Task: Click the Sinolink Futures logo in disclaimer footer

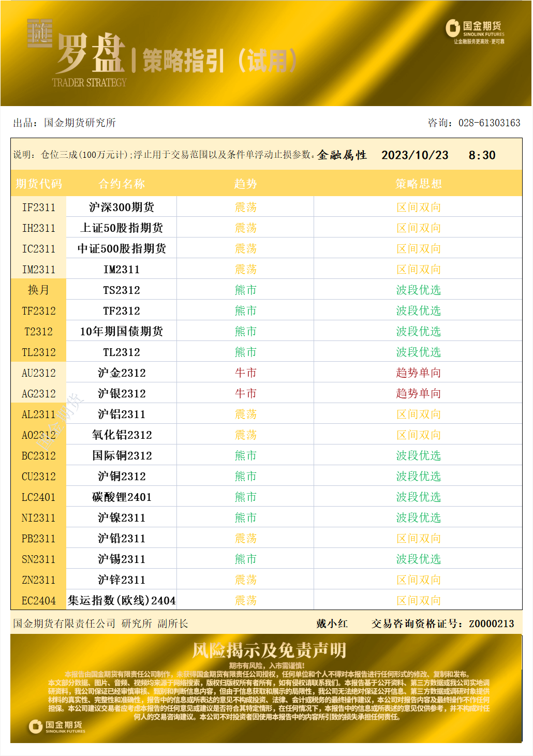Action: pos(57,727)
